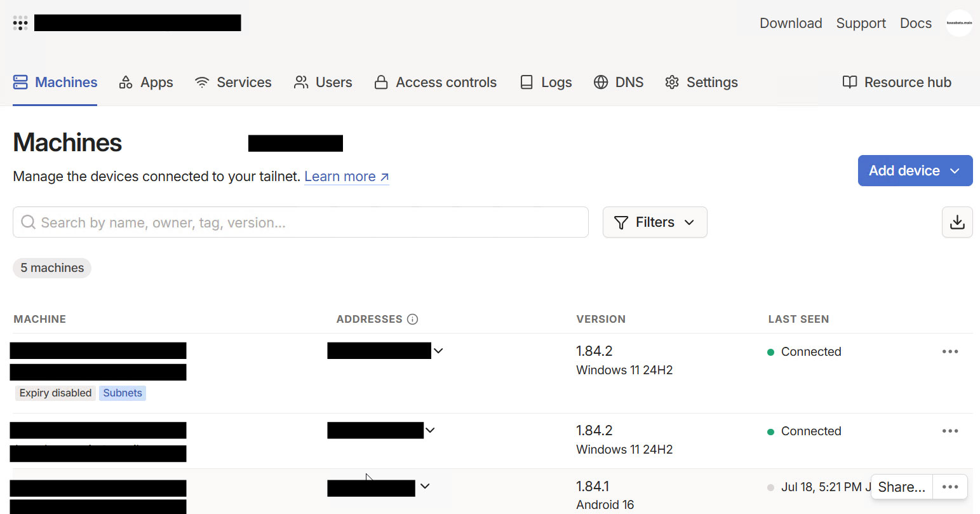
Task: Open more options for first machine
Action: [950, 352]
